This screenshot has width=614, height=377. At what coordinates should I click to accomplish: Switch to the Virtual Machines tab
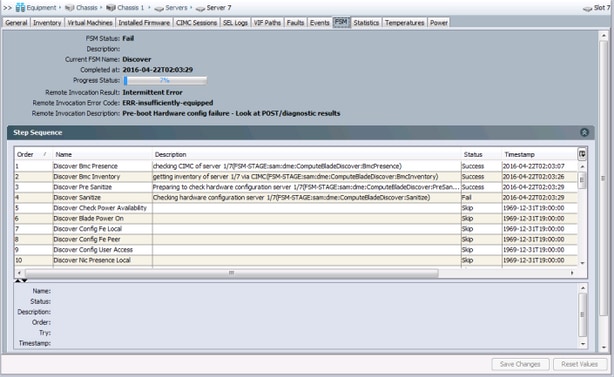[90, 23]
